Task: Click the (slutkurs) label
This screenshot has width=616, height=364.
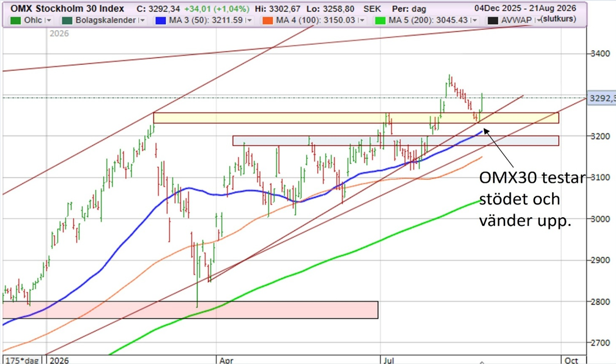Action: pos(559,19)
